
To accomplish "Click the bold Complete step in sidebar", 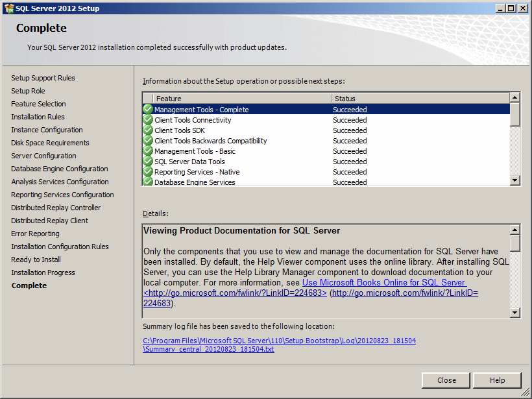I will coord(29,285).
